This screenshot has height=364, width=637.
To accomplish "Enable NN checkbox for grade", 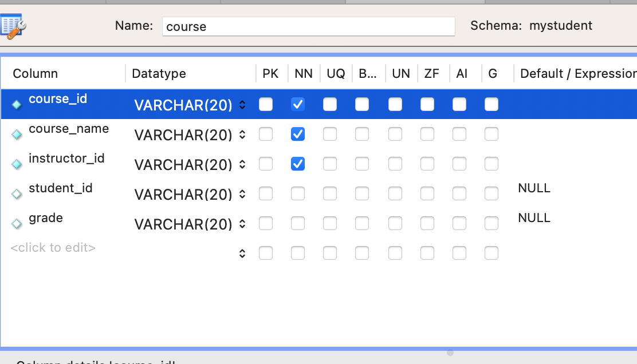I will click(298, 223).
